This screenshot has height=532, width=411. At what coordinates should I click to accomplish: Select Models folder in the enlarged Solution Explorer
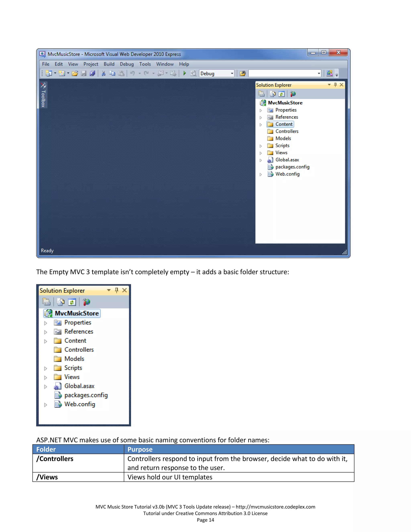click(69, 359)
